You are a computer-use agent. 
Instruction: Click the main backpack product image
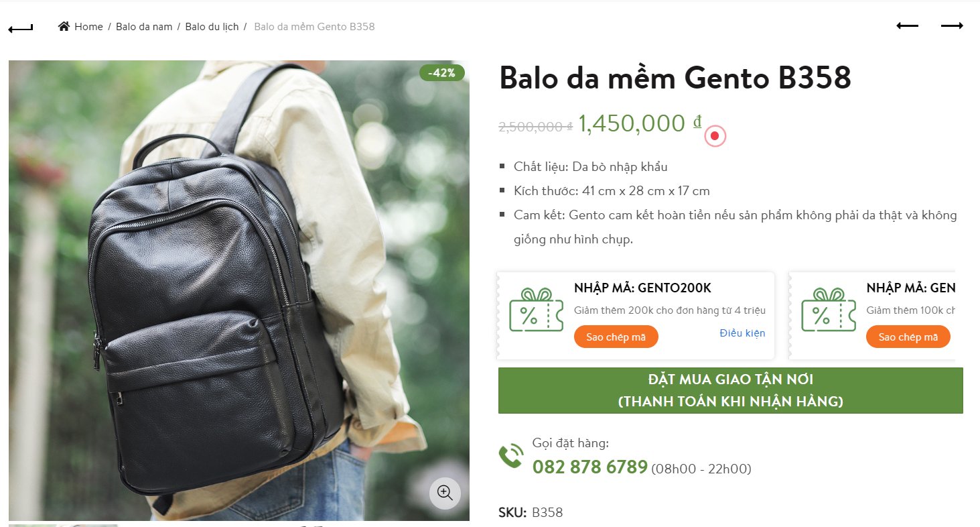tap(239, 290)
